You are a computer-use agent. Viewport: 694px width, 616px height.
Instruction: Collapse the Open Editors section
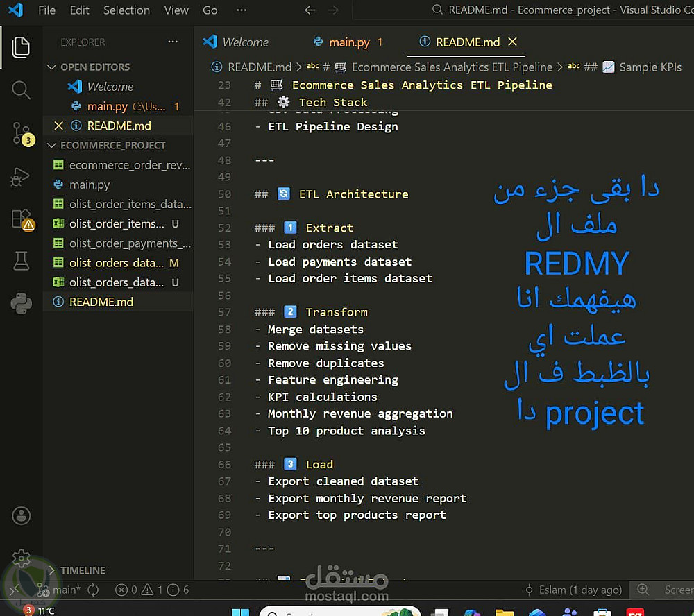[x=94, y=67]
